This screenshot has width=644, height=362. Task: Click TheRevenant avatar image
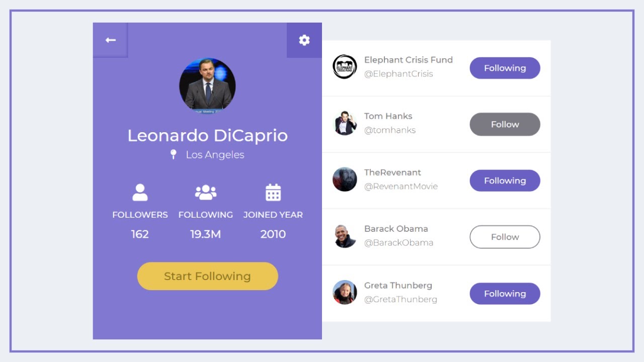pos(345,179)
